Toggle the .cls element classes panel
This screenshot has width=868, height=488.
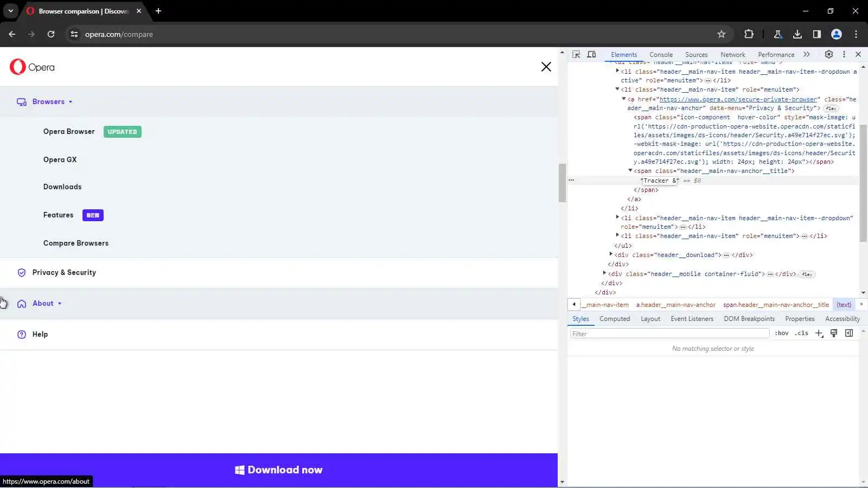pos(801,333)
